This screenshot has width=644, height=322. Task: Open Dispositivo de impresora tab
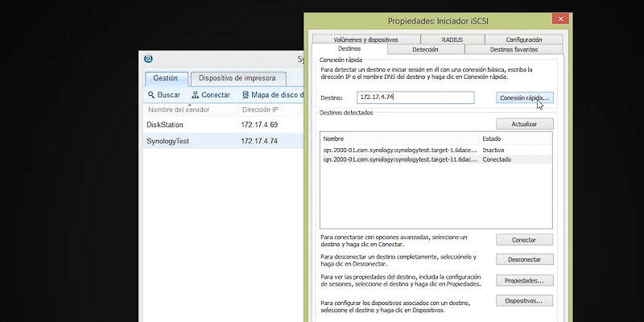(237, 78)
